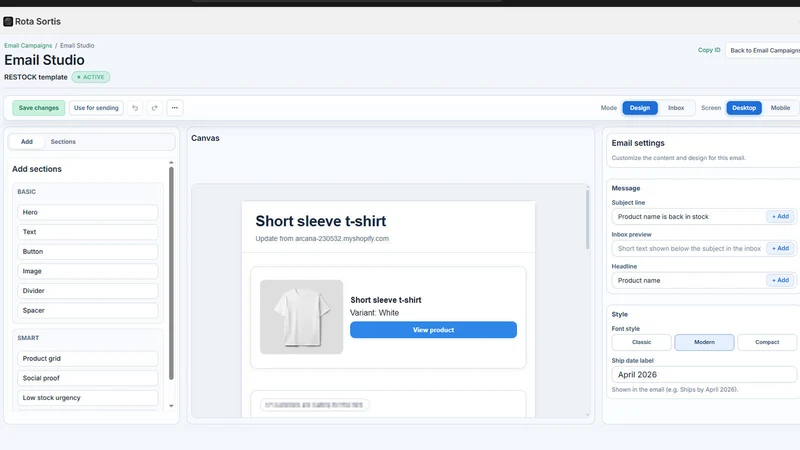Screen dimensions: 800x450
Task: Go back to Email Campaigns
Action: point(764,50)
